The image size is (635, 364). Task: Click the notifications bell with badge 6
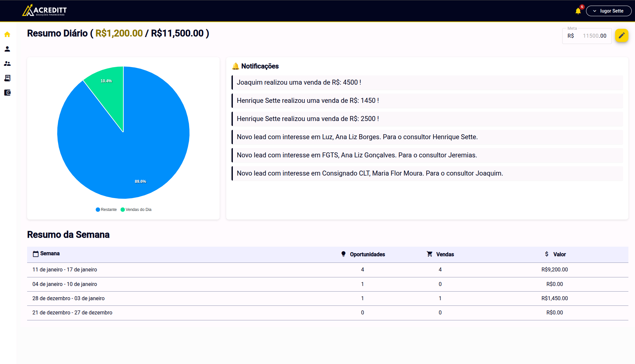[577, 10]
